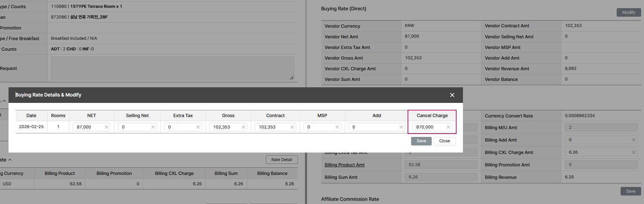
Task: Open the Billing Product Amt link
Action: [344, 165]
